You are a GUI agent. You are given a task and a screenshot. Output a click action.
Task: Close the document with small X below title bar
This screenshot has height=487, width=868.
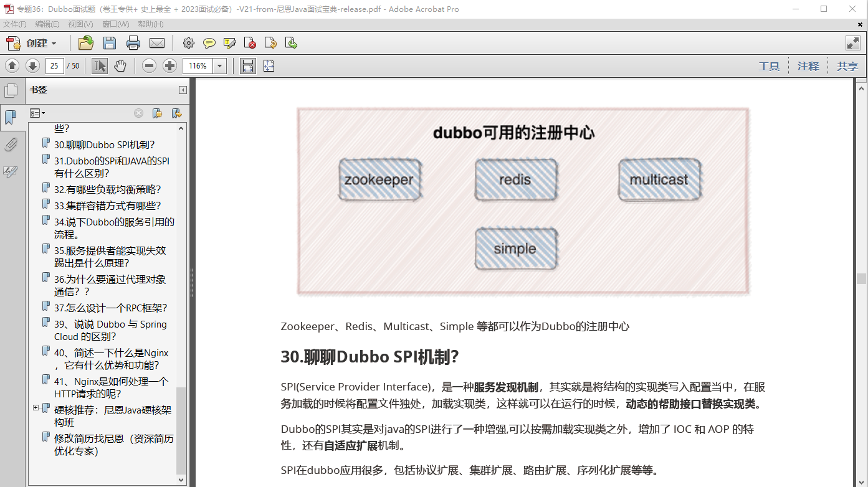(x=861, y=24)
